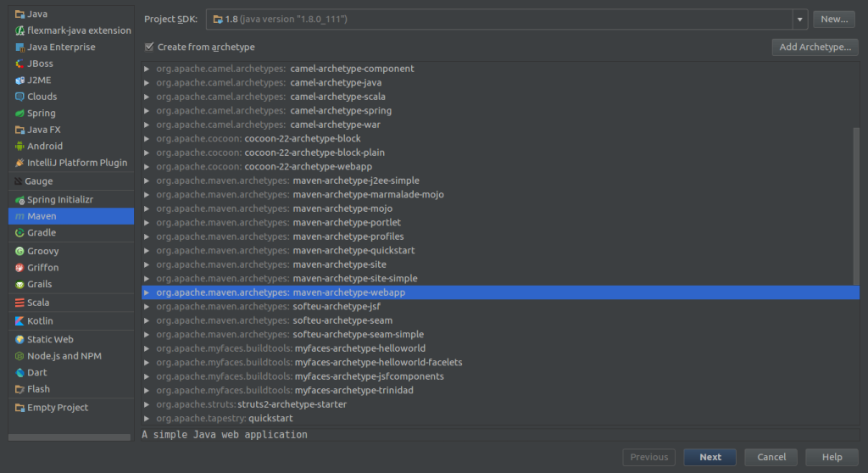
Task: Expand the struts2-archetype-starter node
Action: [x=147, y=404]
